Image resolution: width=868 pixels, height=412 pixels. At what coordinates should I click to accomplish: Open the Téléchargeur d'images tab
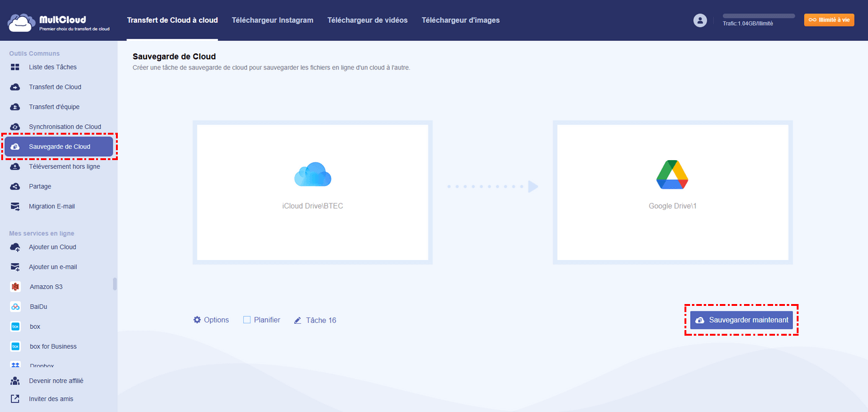pos(461,20)
